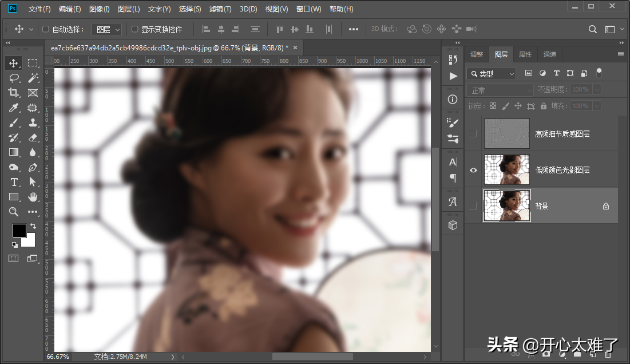Open the 图层 auto-select dropdown
630x364 pixels.
point(107,29)
